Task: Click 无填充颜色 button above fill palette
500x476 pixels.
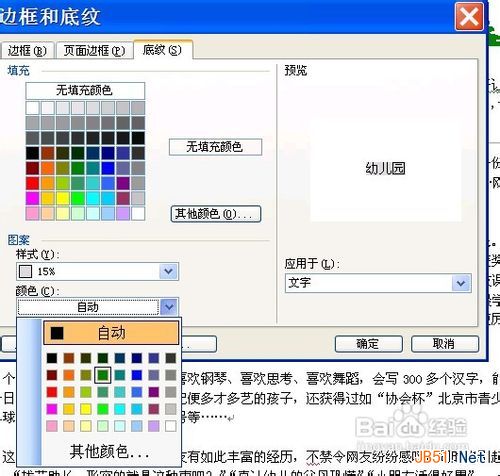Action: pos(85,90)
